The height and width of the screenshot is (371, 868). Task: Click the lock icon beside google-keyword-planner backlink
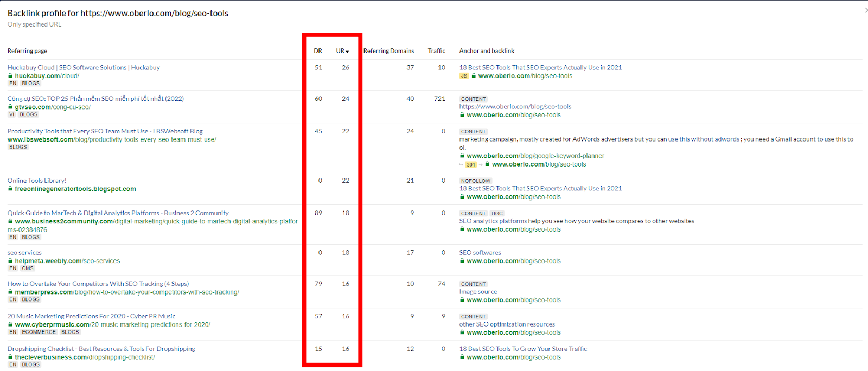click(462, 156)
